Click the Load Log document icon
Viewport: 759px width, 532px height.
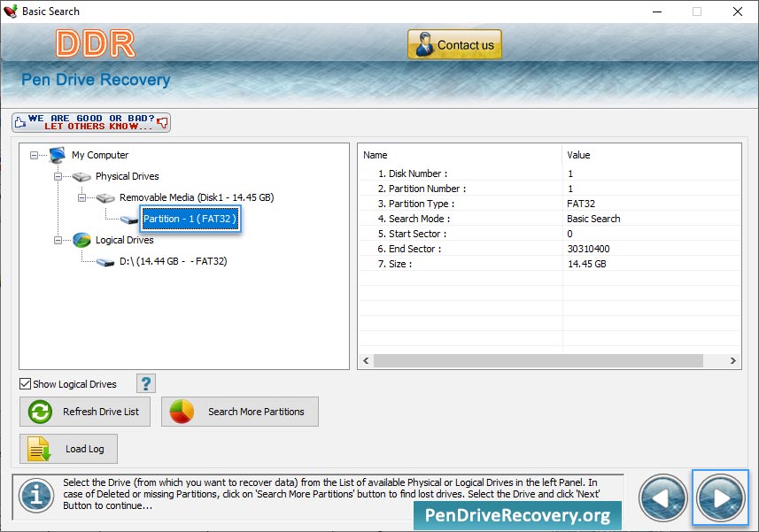[x=39, y=449]
